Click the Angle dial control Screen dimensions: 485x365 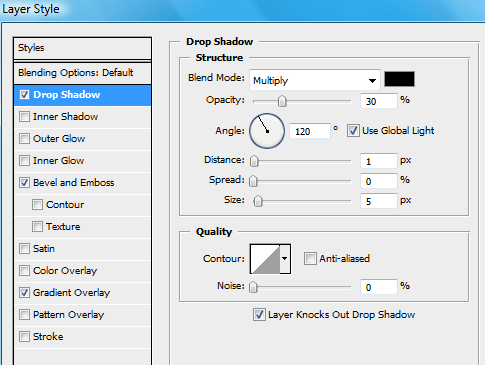[267, 131]
